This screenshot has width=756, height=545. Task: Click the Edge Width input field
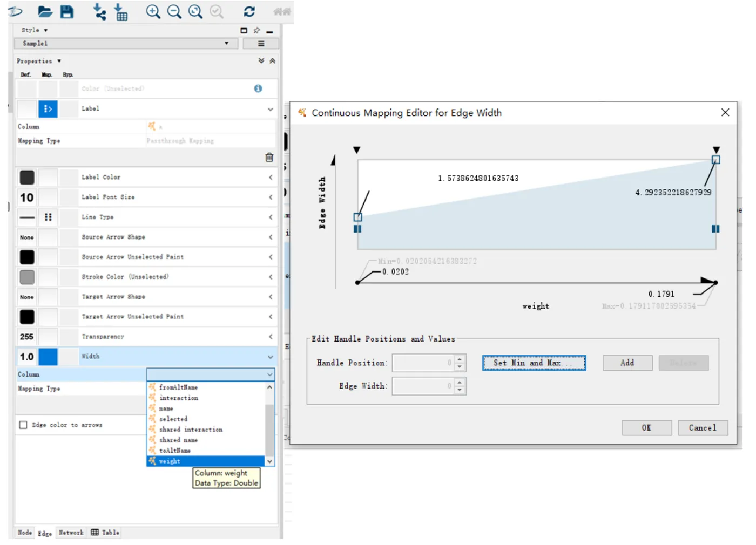click(x=423, y=386)
